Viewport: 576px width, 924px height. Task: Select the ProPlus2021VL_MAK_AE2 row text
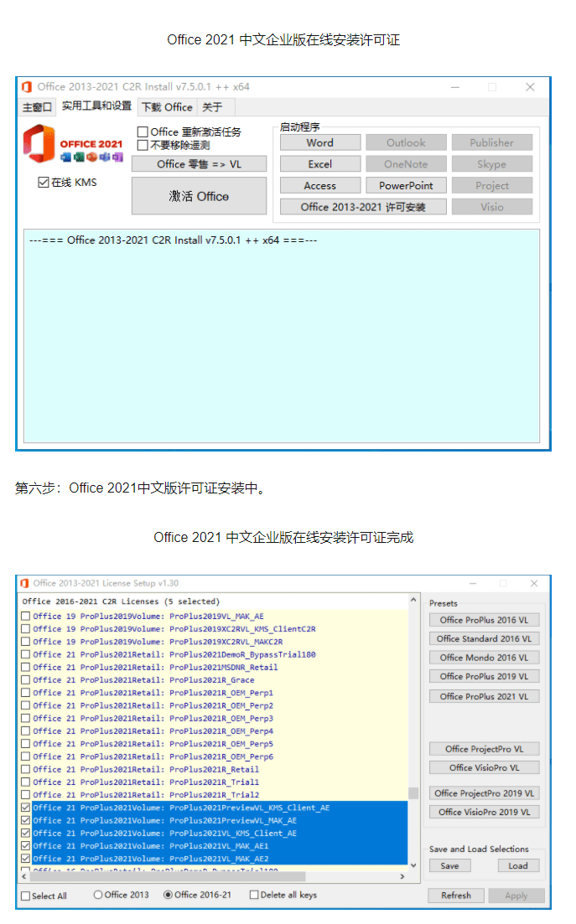click(150, 859)
